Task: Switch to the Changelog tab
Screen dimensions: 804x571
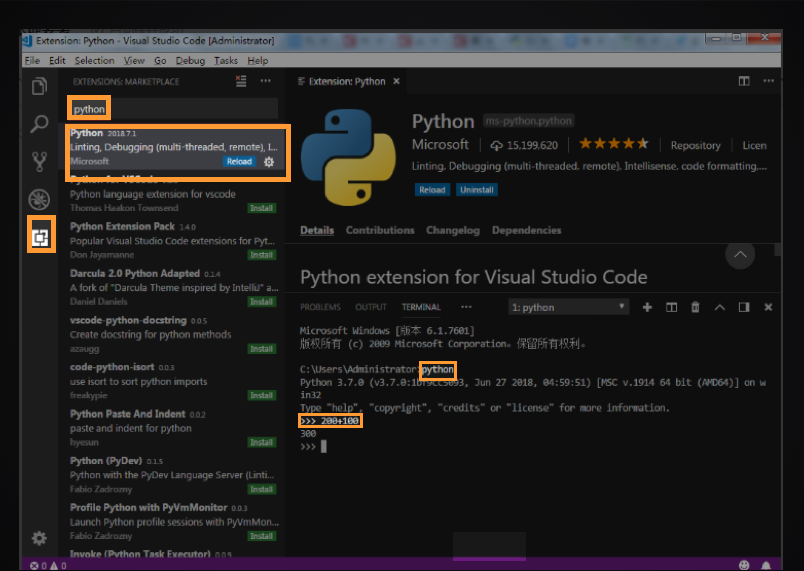Action: point(453,230)
